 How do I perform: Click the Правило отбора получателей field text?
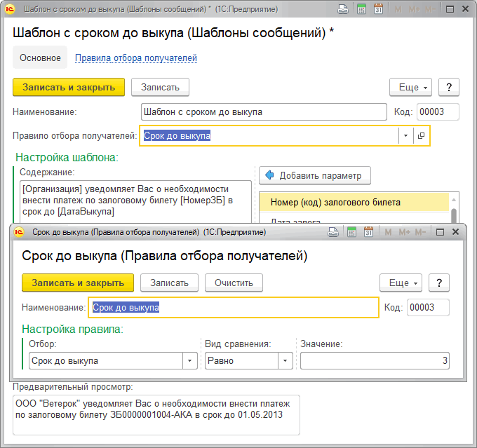coord(177,135)
